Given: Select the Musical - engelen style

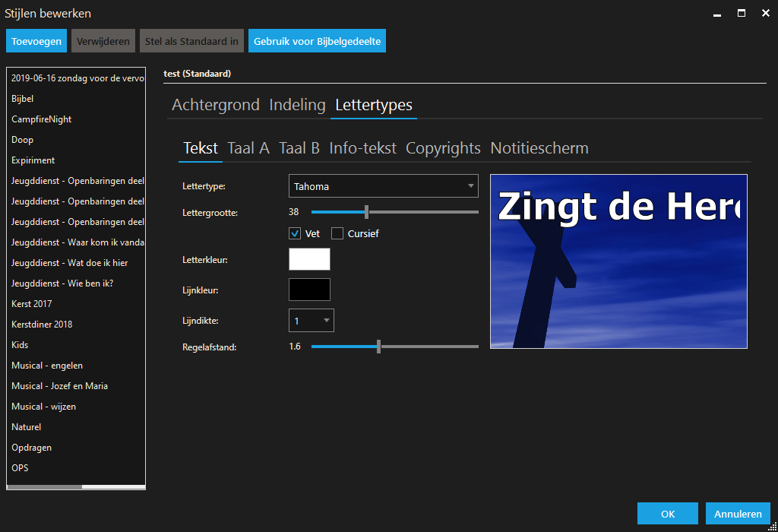Looking at the screenshot, I should click(76, 366).
